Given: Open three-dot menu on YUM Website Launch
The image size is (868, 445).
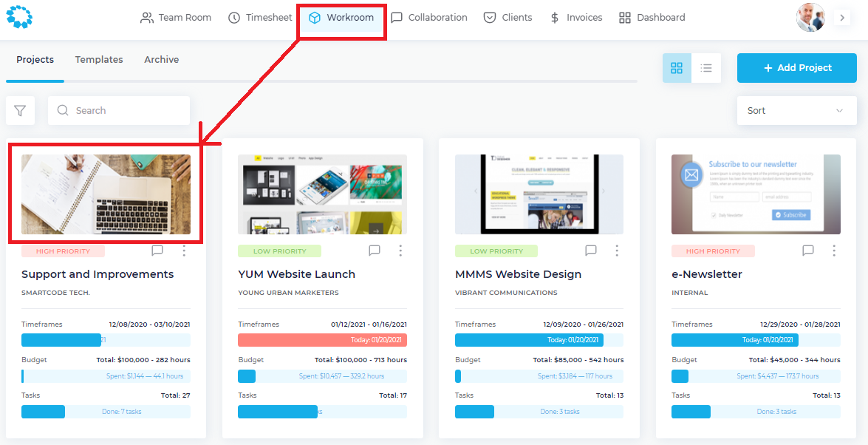Looking at the screenshot, I should click(x=400, y=251).
